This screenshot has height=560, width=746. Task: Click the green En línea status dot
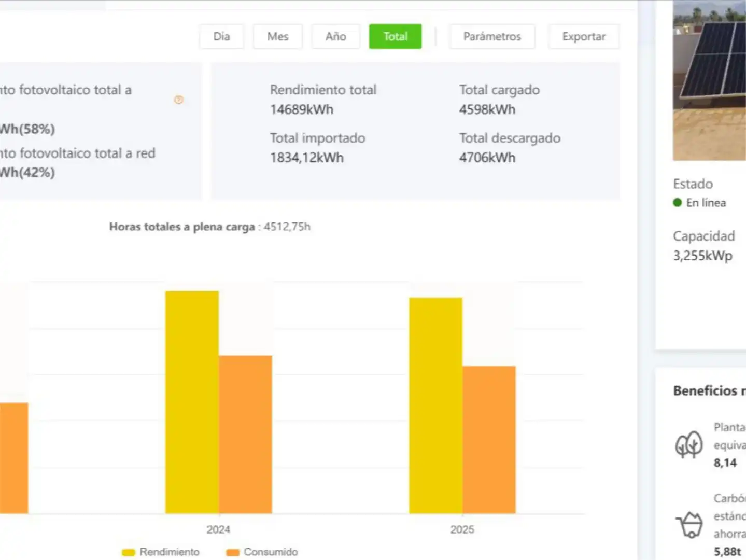click(677, 203)
